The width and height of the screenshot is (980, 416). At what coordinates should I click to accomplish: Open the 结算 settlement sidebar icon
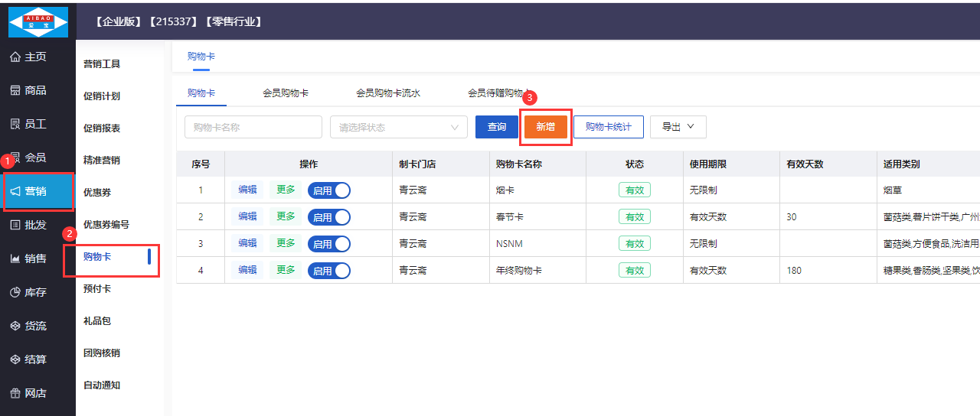point(15,360)
